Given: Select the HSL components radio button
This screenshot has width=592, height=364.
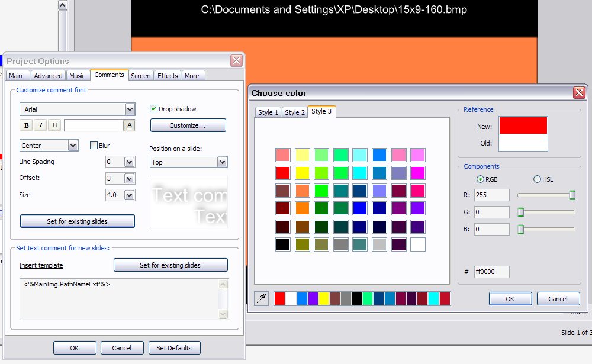Looking at the screenshot, I should point(537,179).
